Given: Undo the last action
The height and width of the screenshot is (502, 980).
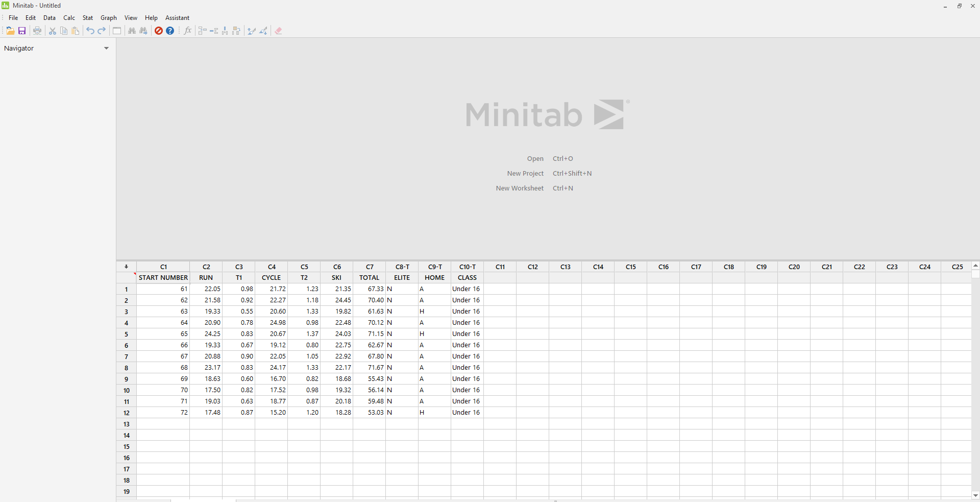Looking at the screenshot, I should tap(90, 31).
